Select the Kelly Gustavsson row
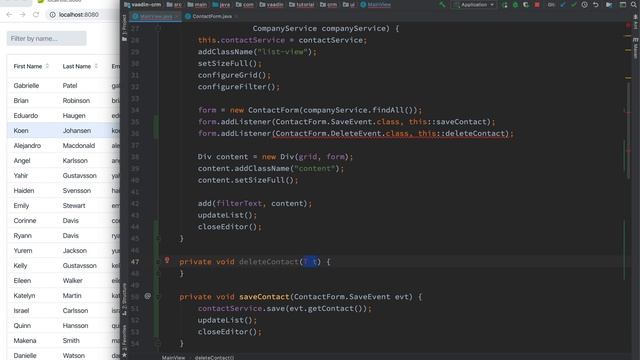Image resolution: width=640 pixels, height=360 pixels. pyautogui.click(x=63, y=266)
